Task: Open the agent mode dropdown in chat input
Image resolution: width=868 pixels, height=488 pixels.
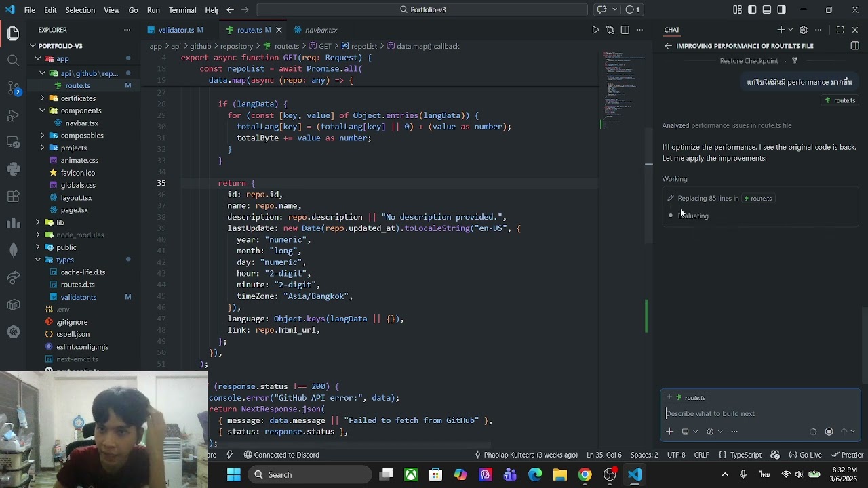Action: point(689,432)
